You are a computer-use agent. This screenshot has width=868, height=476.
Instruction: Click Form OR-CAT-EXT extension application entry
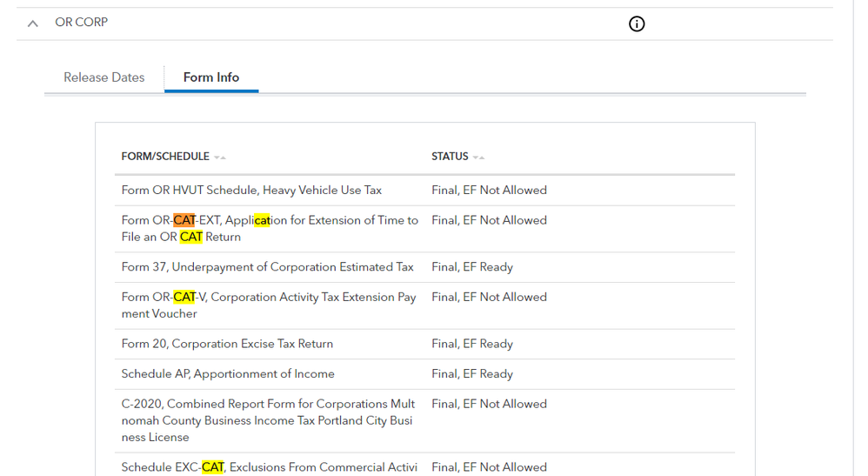pos(270,229)
